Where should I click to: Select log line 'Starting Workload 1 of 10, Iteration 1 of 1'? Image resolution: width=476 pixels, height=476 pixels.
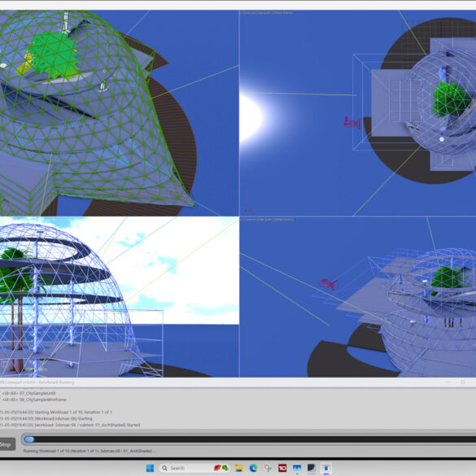tap(72, 413)
